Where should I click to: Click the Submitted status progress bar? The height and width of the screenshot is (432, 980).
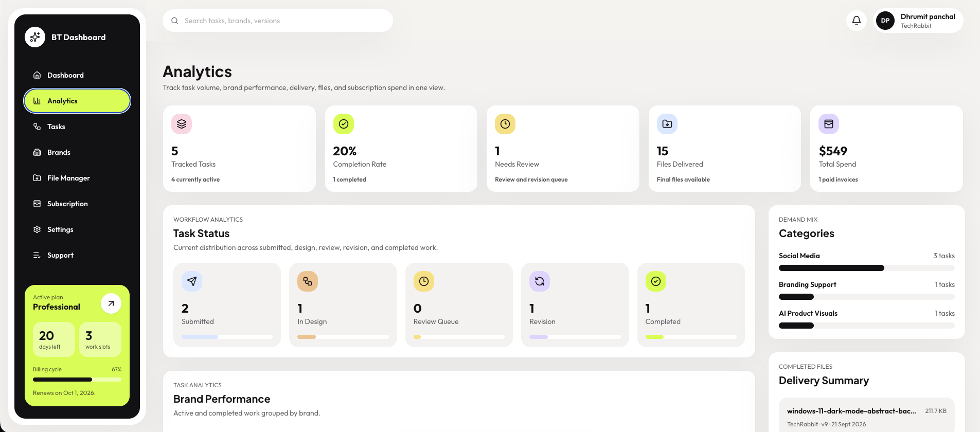227,337
